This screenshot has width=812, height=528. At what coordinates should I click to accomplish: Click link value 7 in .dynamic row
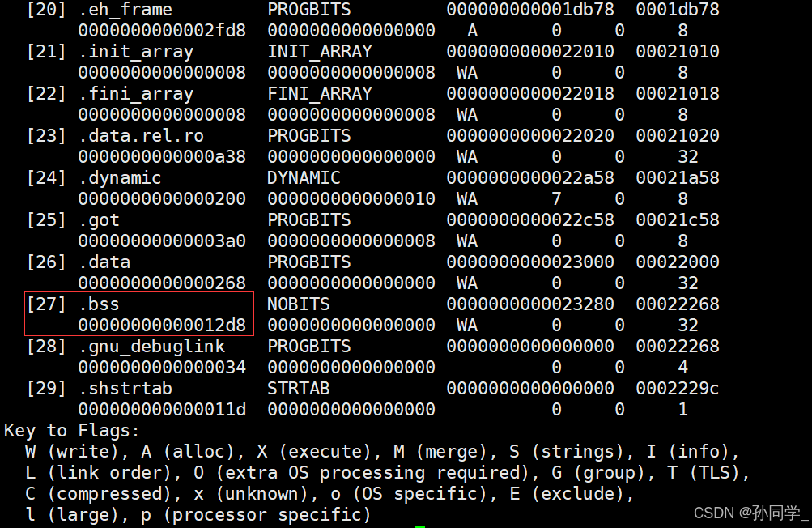[x=557, y=199]
